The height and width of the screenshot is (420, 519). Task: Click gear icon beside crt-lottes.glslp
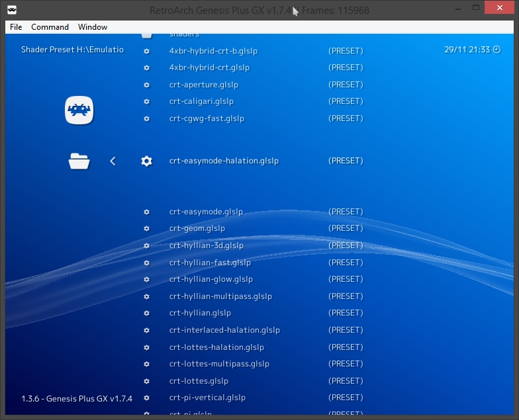[147, 381]
